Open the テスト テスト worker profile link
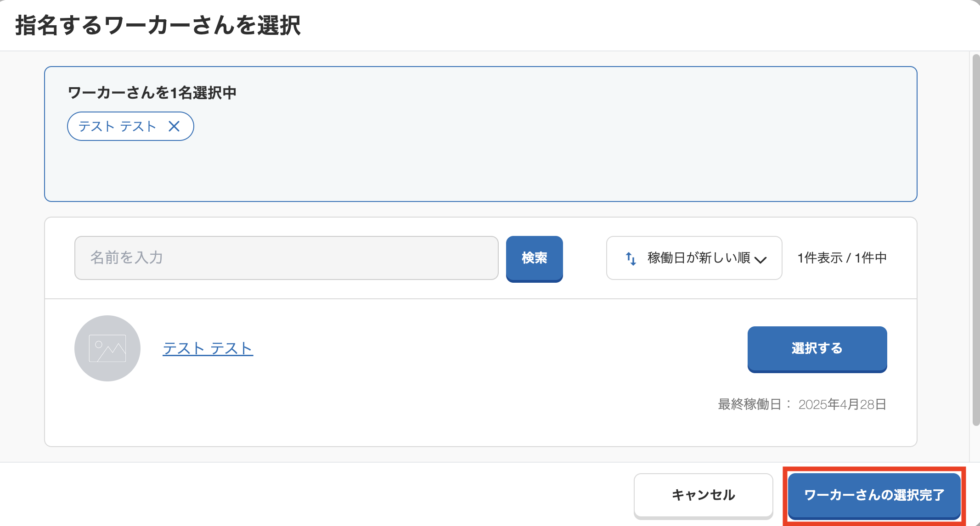980x526 pixels. pyautogui.click(x=207, y=348)
